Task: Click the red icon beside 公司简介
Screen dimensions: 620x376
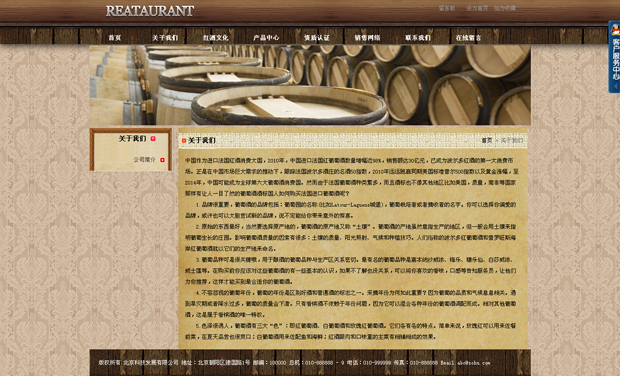Action: click(162, 160)
